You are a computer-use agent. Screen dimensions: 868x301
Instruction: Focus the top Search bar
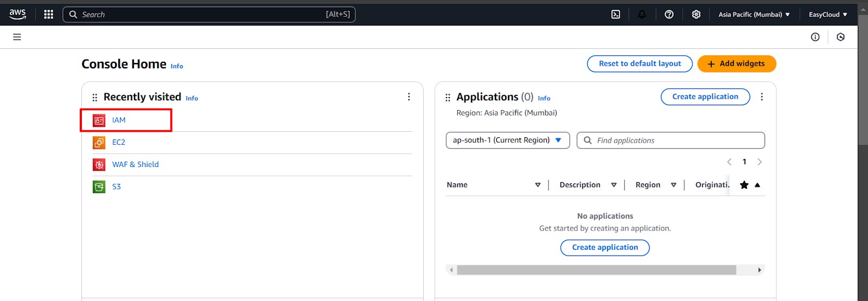pyautogui.click(x=209, y=15)
